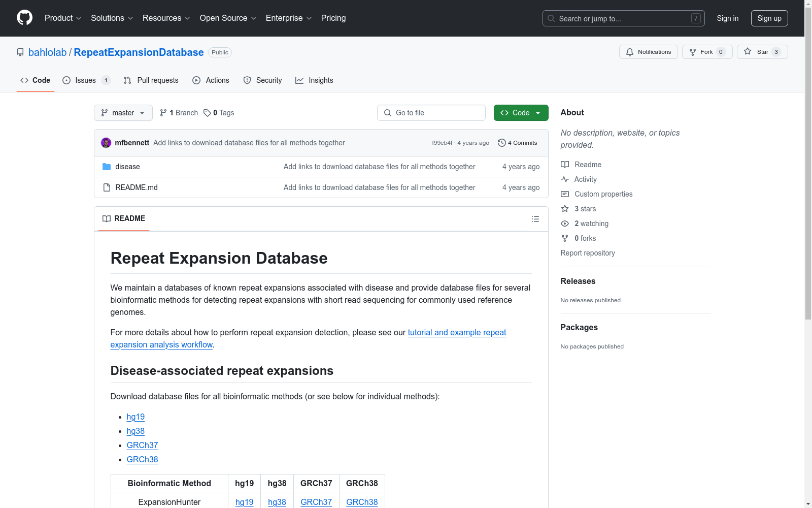Switch to the Issues tab
This screenshot has width=812, height=508.
86,80
